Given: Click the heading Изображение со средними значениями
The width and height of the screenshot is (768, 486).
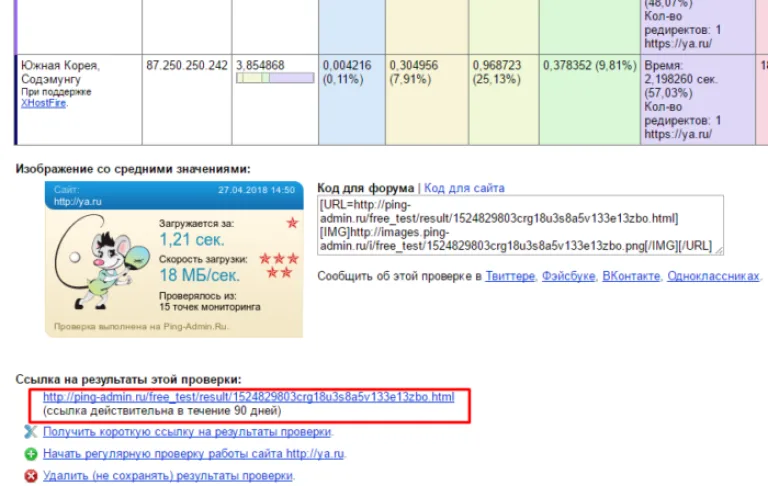Looking at the screenshot, I should [133, 169].
